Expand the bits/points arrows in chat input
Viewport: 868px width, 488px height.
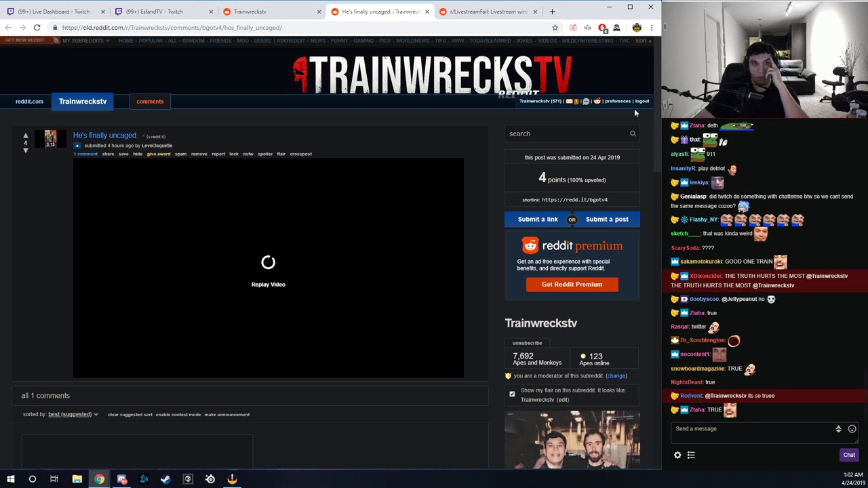click(x=838, y=429)
